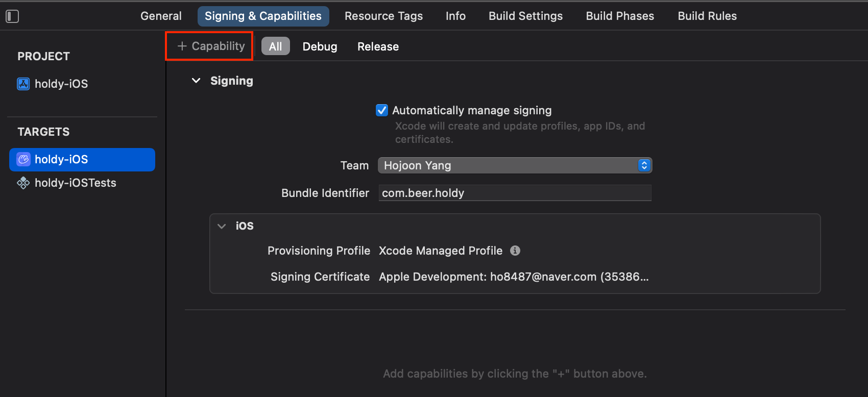The height and width of the screenshot is (397, 868).
Task: Click the TARGETS sidebar heading
Action: click(x=43, y=132)
